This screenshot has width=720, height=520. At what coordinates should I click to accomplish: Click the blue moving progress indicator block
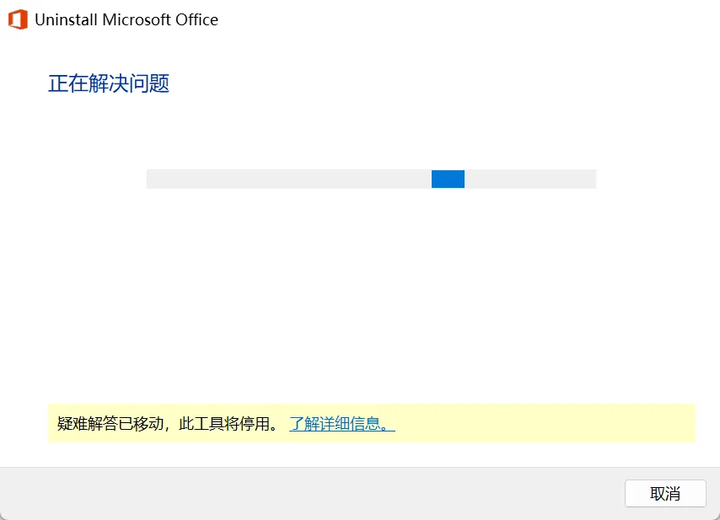pyautogui.click(x=448, y=179)
